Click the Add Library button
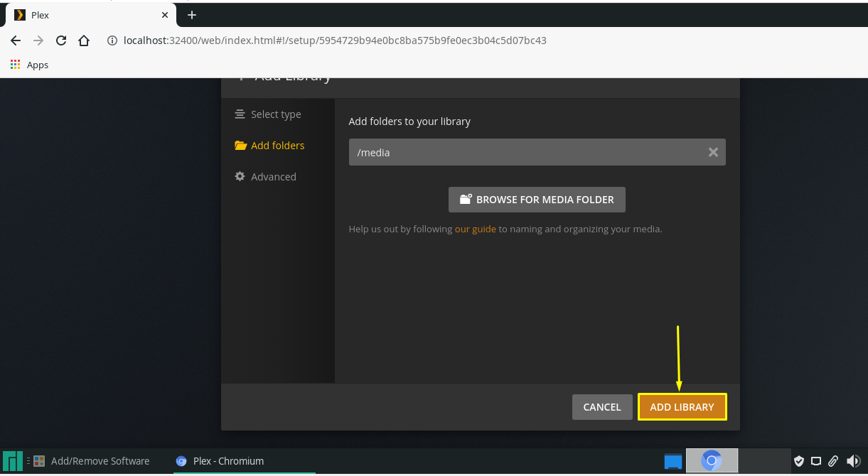 pos(682,407)
